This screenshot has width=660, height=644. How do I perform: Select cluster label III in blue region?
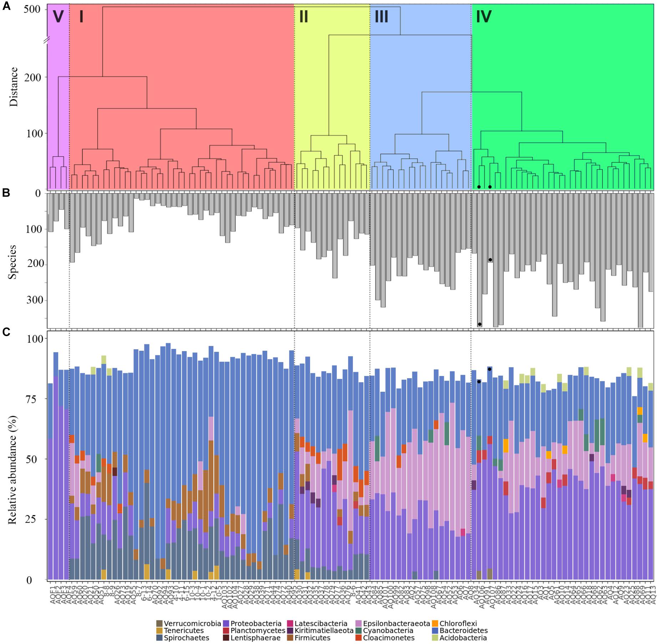[382, 16]
